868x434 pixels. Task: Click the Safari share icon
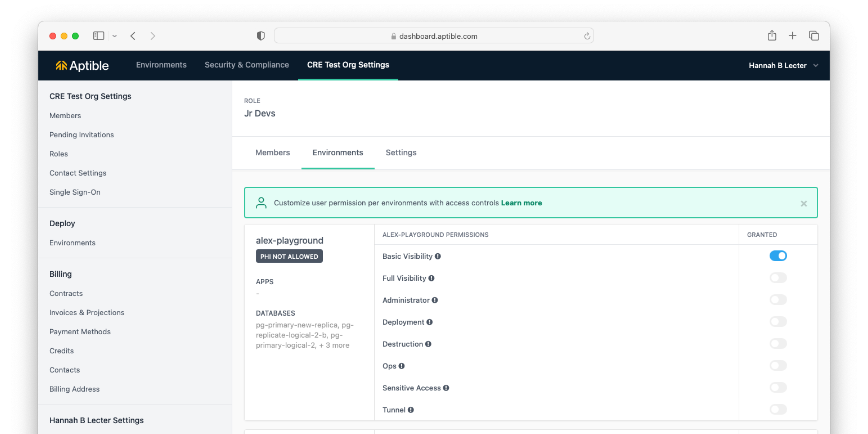tap(772, 36)
